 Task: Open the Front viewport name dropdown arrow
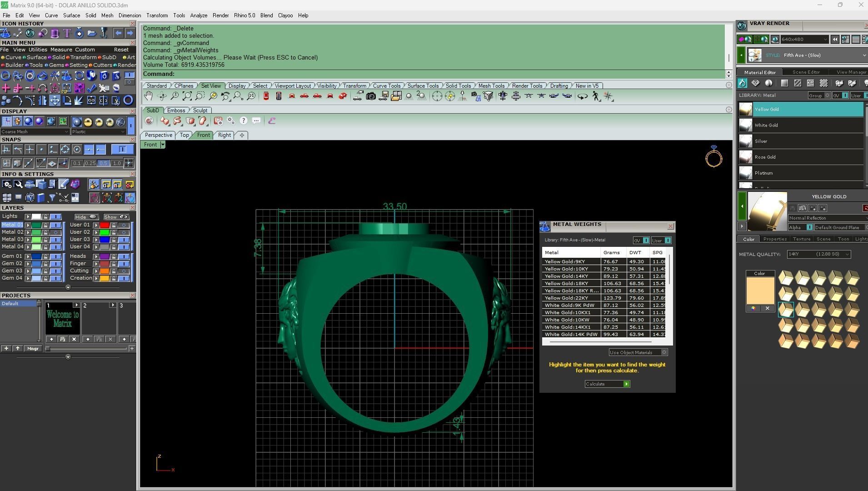pos(163,145)
